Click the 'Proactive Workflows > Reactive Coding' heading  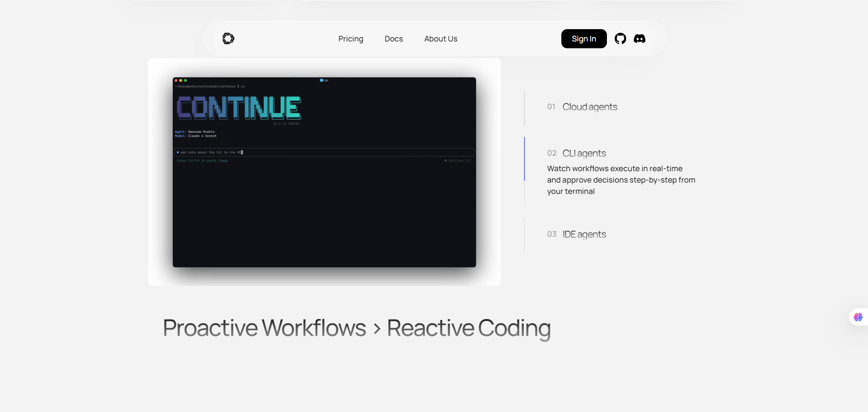tap(357, 328)
